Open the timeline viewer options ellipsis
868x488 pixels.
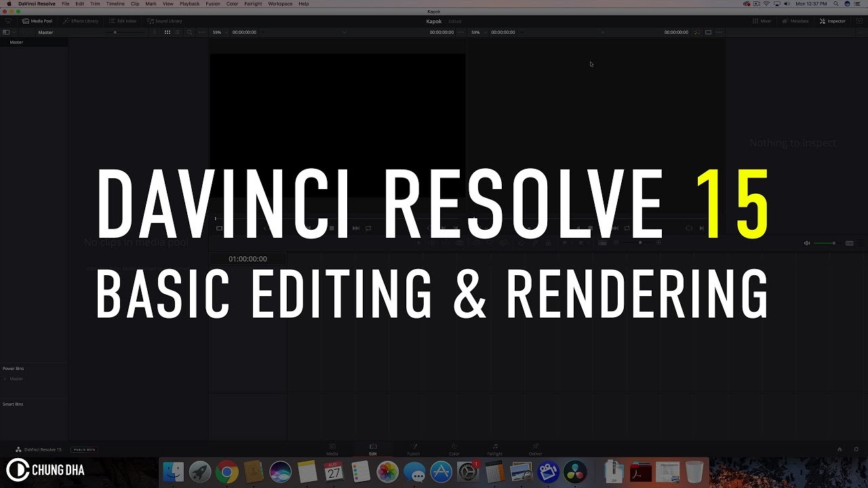tap(719, 33)
